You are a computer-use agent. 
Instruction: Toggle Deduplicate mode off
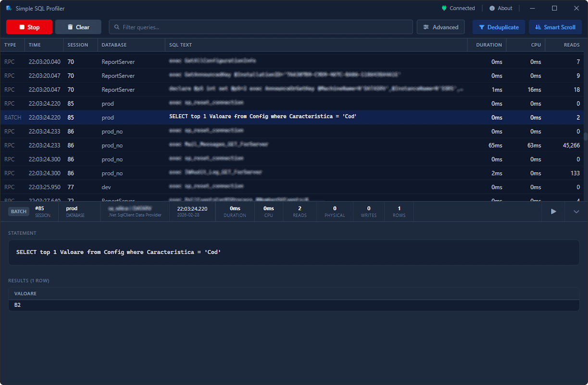click(x=499, y=27)
